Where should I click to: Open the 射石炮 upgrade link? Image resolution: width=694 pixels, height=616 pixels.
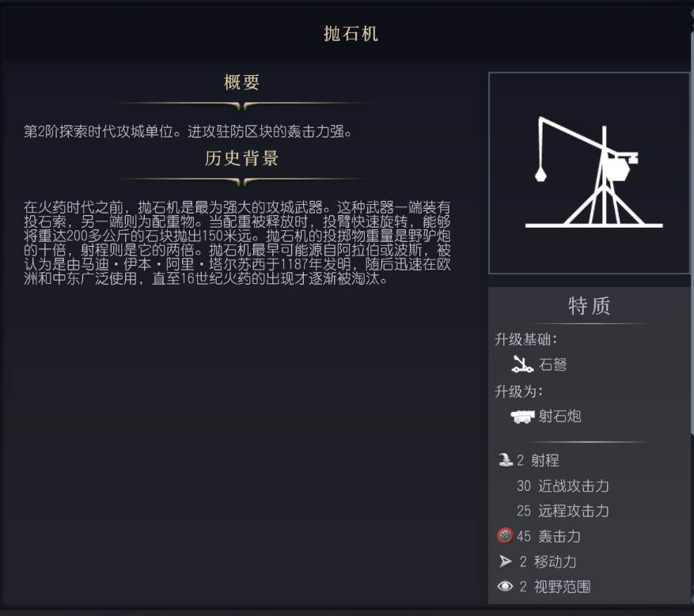point(559,416)
